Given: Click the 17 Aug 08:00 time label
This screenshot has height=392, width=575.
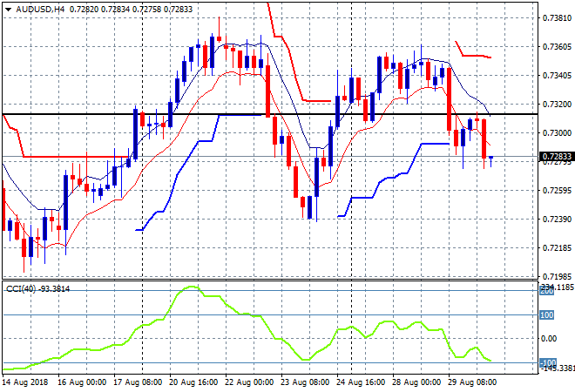Looking at the screenshot, I should pos(138,382).
